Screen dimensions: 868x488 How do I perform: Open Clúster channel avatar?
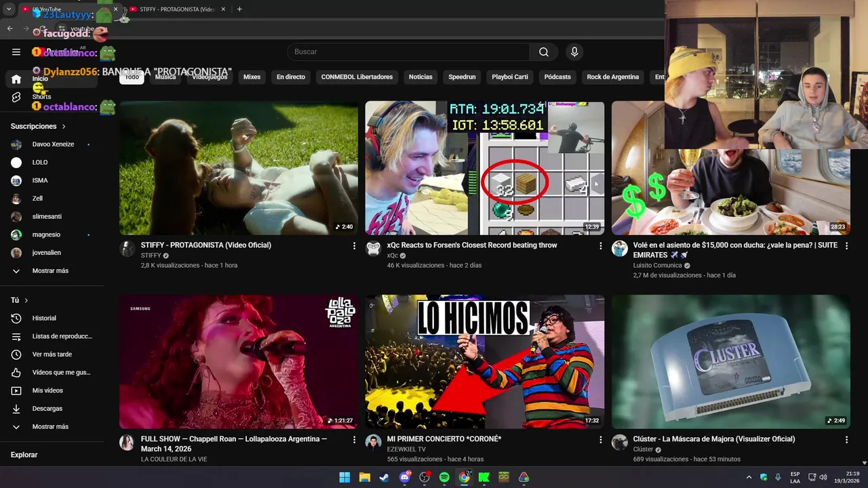pyautogui.click(x=620, y=443)
